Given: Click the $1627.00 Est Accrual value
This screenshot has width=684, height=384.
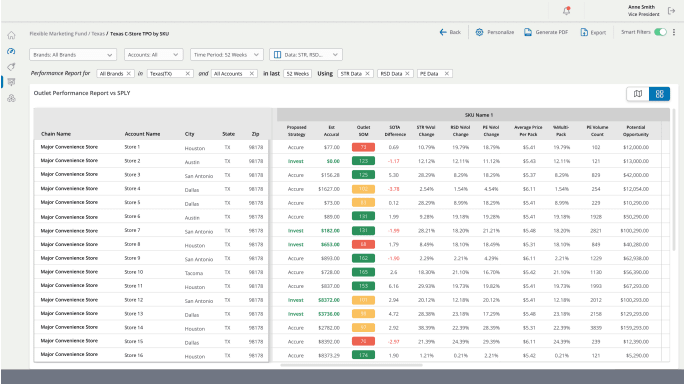Looking at the screenshot, I should 329,189.
